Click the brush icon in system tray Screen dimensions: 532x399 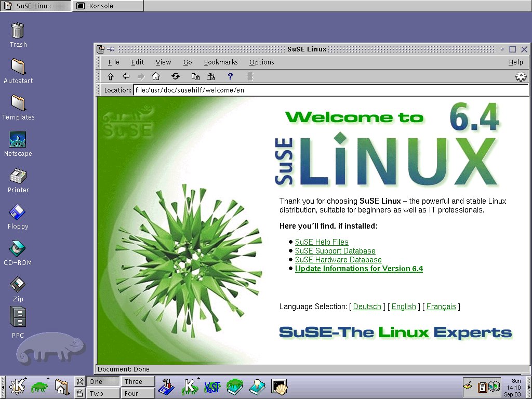(468, 385)
